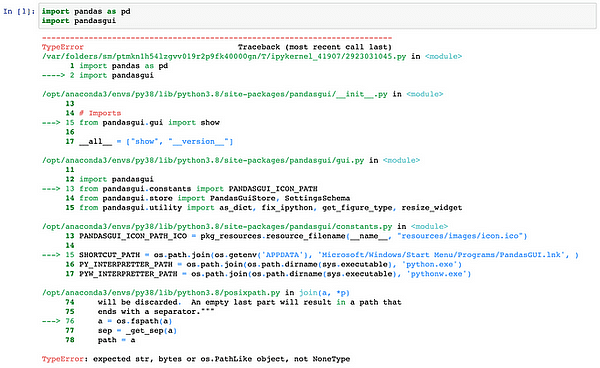Click 'ends with a separator.' docstring line 75
600x368 pixels.
(156, 312)
